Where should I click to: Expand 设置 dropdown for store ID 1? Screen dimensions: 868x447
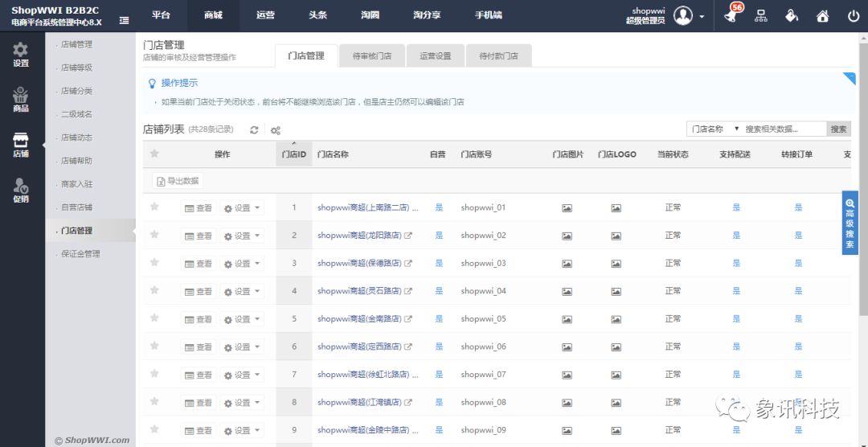[x=242, y=208]
